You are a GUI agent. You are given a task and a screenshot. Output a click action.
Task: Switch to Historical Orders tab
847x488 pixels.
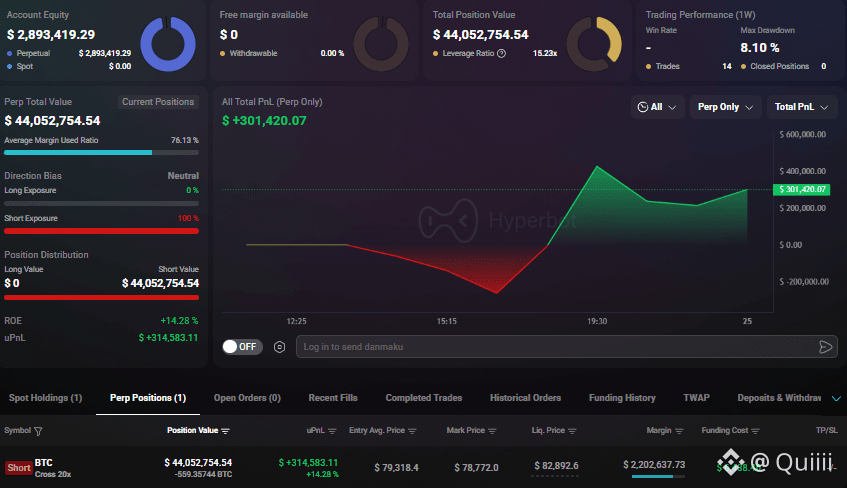click(x=525, y=398)
